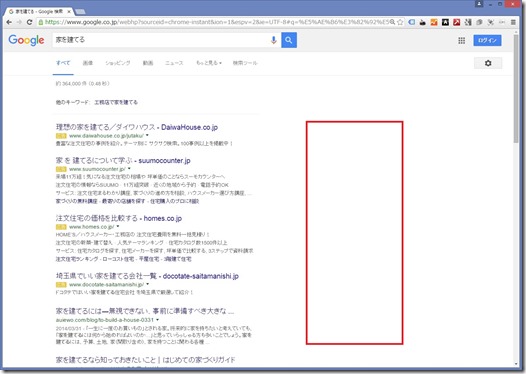Click related keyword 工務店で家を建てる
This screenshot has width=526, height=374.
tap(116, 102)
